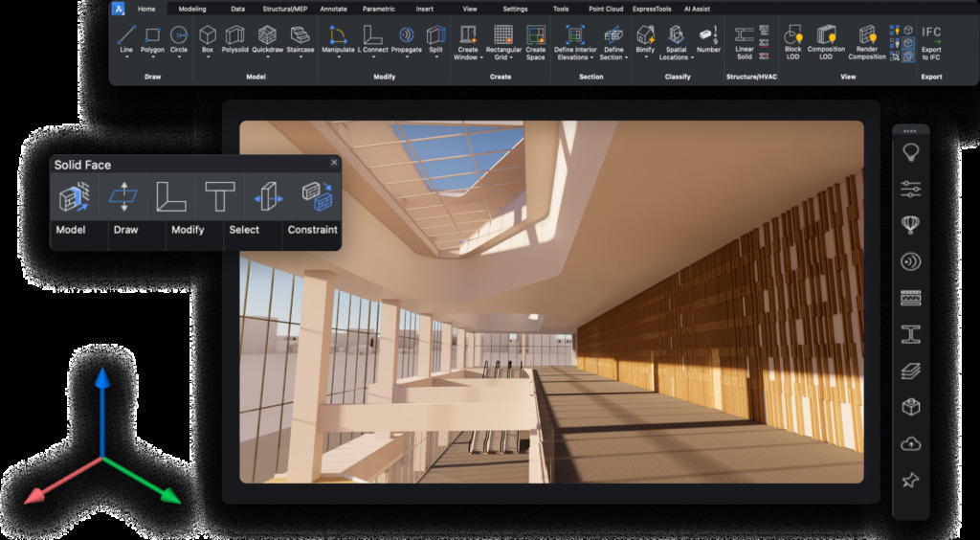Viewport: 980px width, 540px height.
Task: Click the cloud upload icon
Action: [x=910, y=444]
